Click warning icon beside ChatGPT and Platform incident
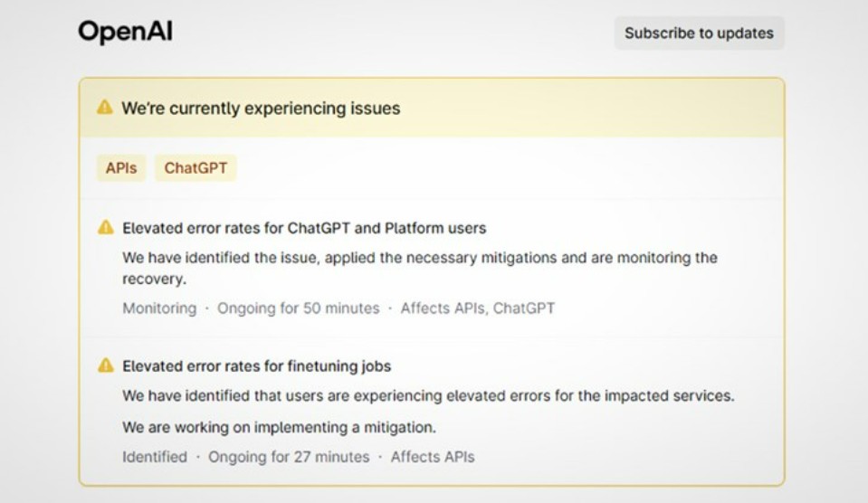This screenshot has height=503, width=868. pyautogui.click(x=106, y=228)
